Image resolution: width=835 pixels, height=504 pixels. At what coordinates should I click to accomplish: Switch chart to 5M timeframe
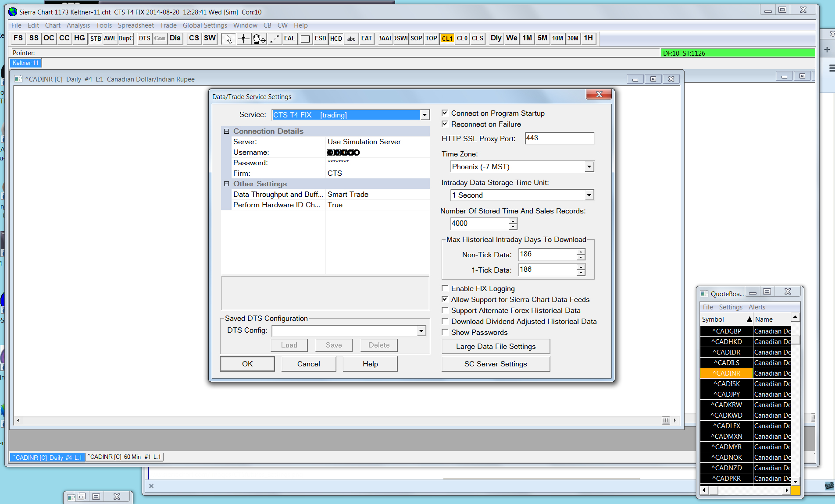[542, 38]
